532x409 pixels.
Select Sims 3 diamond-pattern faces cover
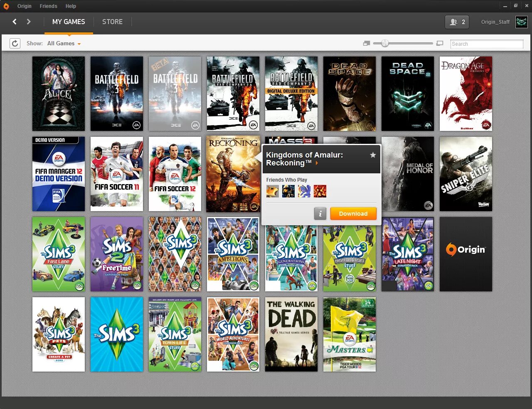click(175, 254)
